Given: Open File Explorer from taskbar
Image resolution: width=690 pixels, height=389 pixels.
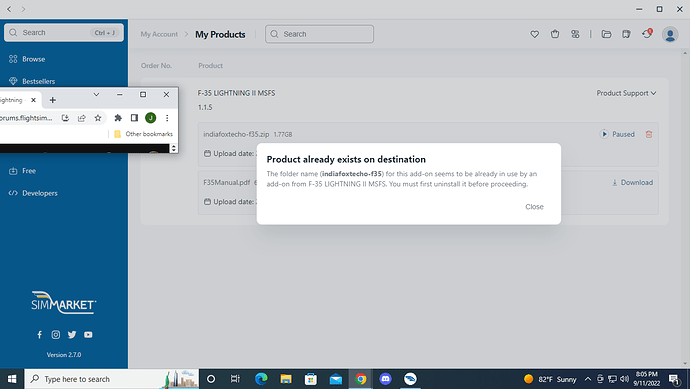Looking at the screenshot, I should [286, 379].
